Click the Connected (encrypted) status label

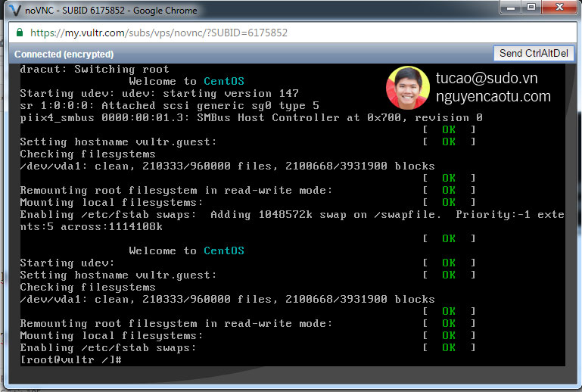[64, 54]
